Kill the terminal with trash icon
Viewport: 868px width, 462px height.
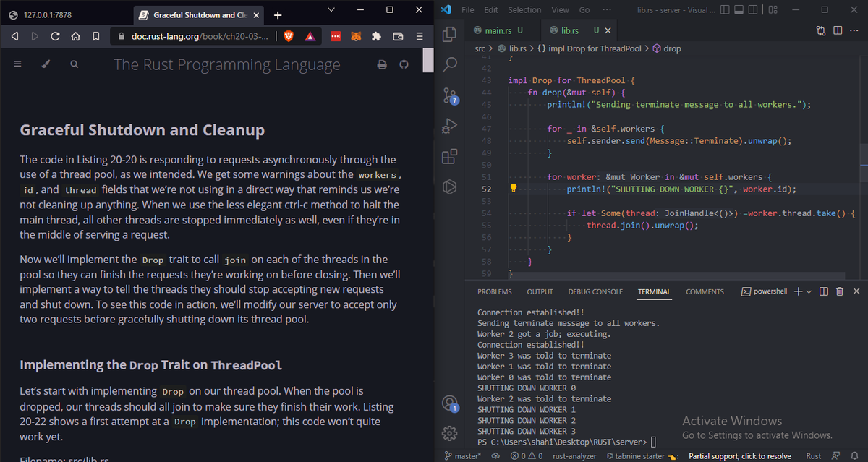pos(840,291)
